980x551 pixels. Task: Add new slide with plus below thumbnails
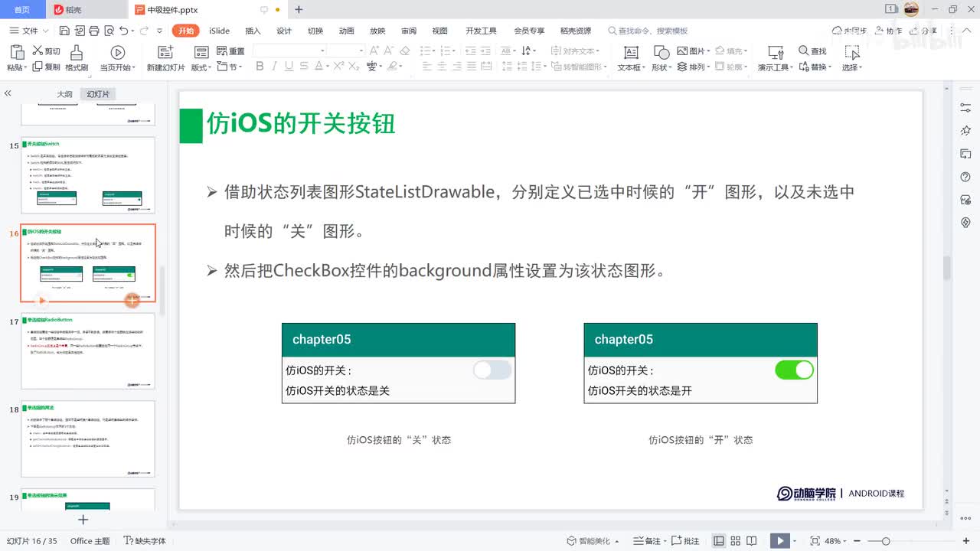(x=83, y=520)
